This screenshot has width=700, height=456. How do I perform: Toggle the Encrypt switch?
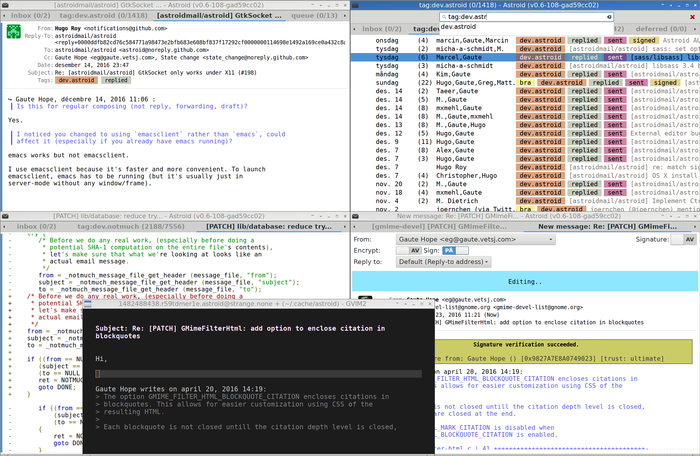pyautogui.click(x=407, y=249)
